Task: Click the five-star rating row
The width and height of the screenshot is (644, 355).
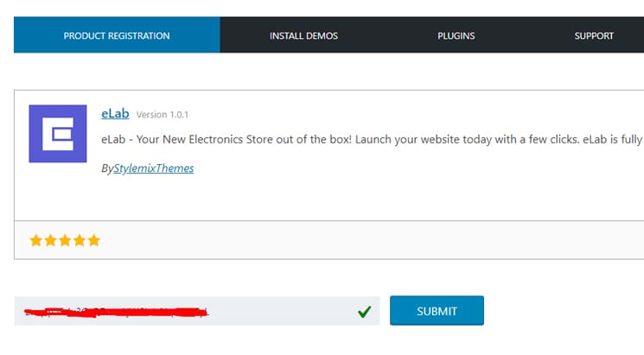Action: pos(65,240)
